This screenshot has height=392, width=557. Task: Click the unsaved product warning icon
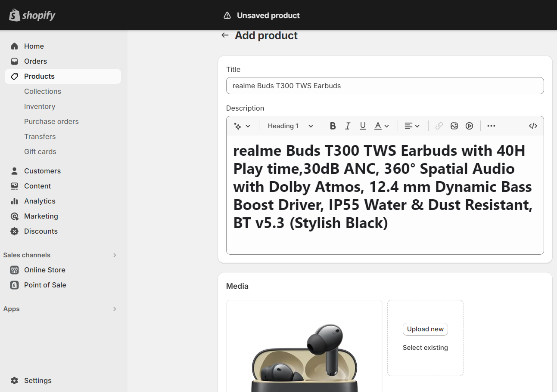227,15
